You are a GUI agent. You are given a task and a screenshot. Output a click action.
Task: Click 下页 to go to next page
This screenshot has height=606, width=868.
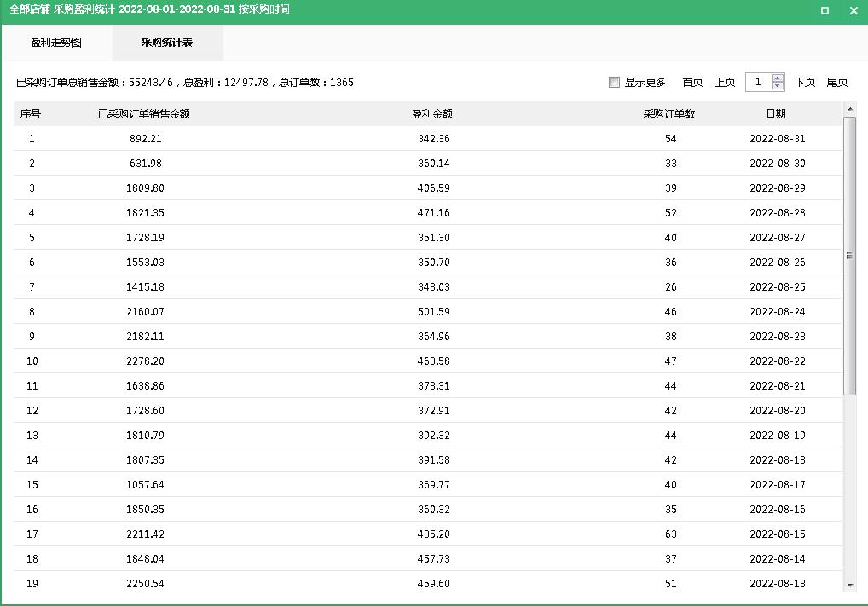pyautogui.click(x=806, y=82)
